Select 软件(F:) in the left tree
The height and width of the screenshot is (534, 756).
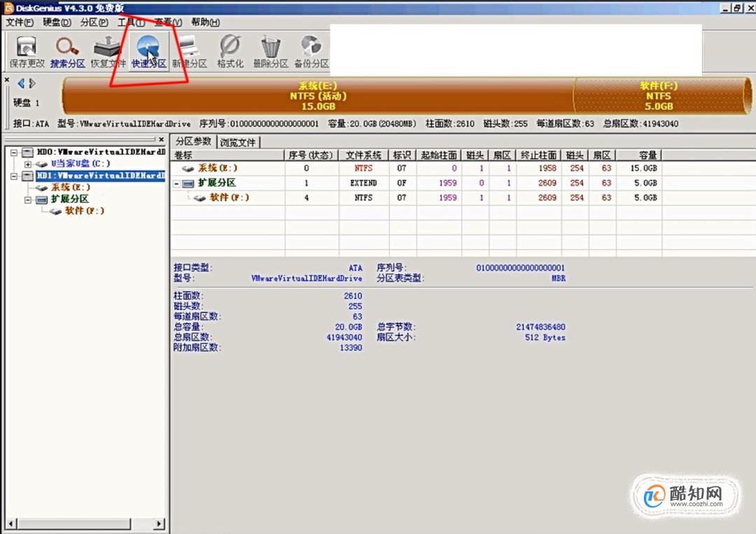point(85,211)
